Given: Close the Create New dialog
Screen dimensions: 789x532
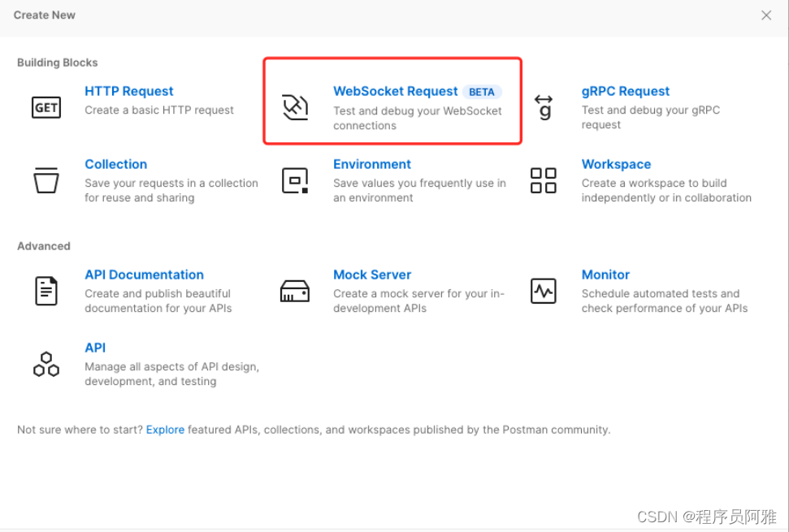Looking at the screenshot, I should [x=766, y=15].
